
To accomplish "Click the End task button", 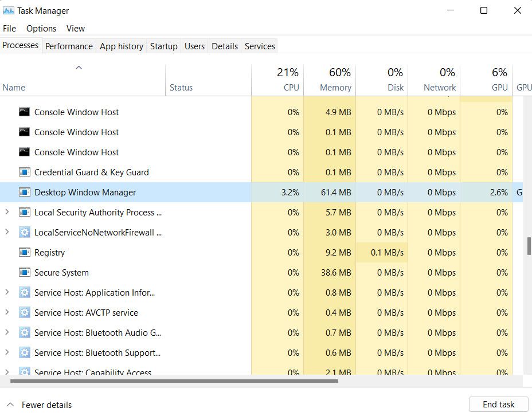I will [498, 404].
